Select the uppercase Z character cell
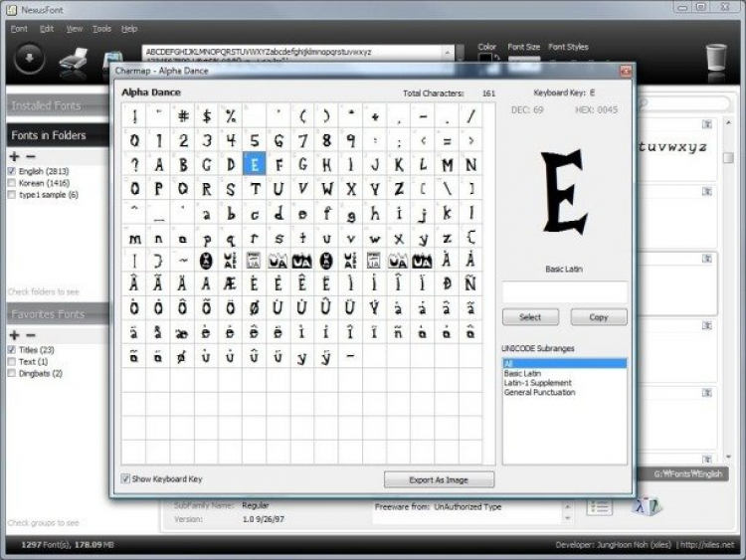This screenshot has width=746, height=560. [x=399, y=189]
